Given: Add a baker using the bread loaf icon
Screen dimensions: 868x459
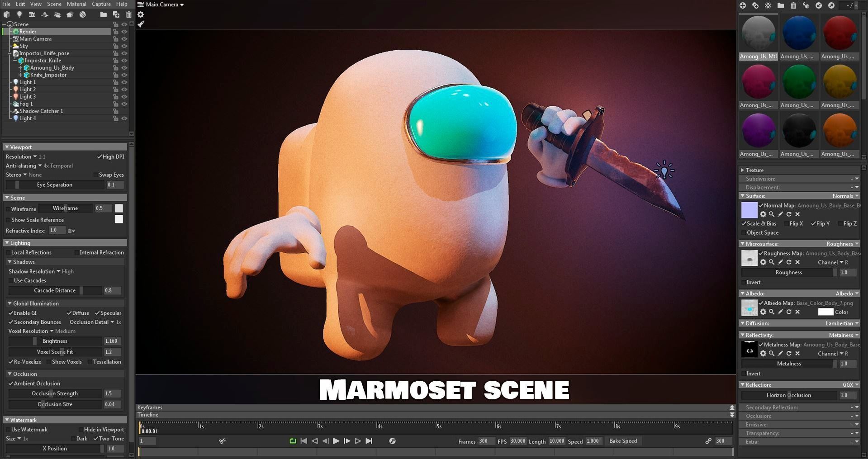Looking at the screenshot, I should (x=70, y=14).
